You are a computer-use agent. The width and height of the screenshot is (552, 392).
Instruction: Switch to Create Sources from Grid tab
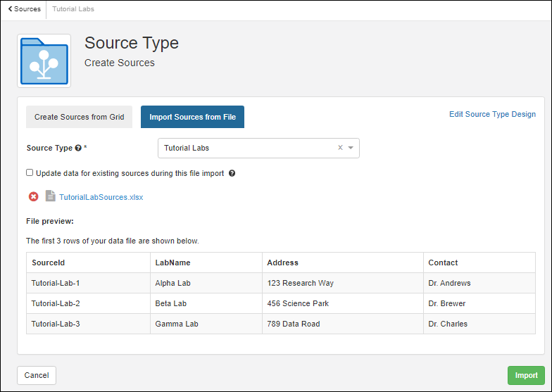(80, 117)
